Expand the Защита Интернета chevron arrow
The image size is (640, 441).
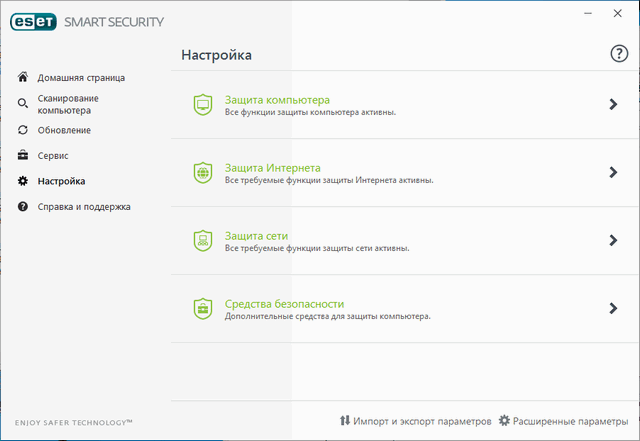coord(613,172)
